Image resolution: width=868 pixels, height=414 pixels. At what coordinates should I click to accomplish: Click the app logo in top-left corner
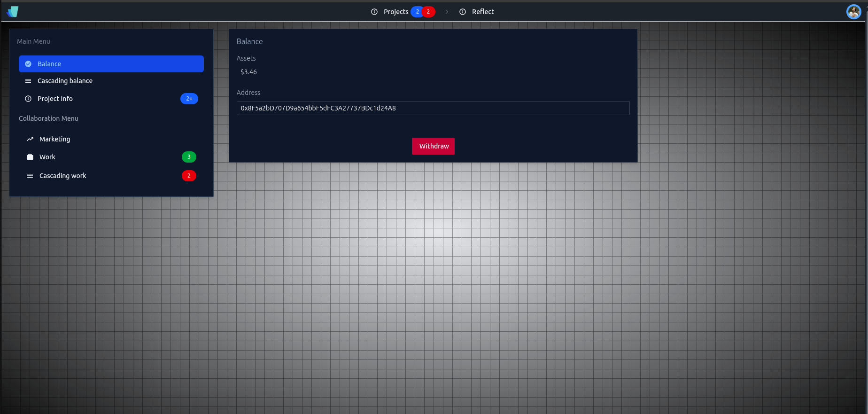point(13,12)
